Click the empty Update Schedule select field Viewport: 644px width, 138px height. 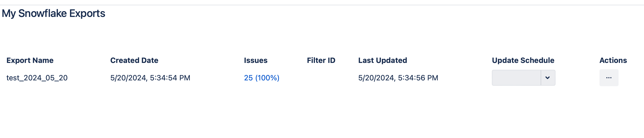point(516,78)
